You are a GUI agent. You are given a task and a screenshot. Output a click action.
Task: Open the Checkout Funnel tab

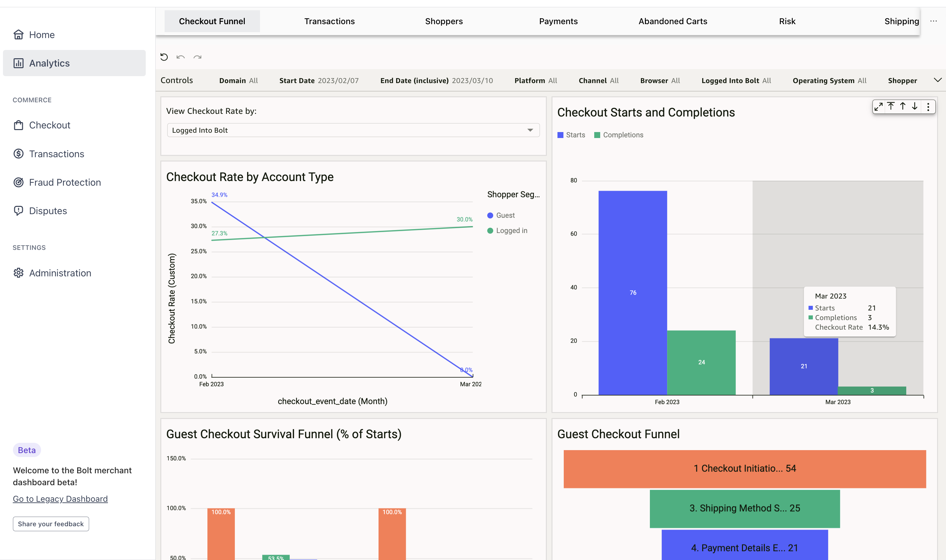click(212, 21)
